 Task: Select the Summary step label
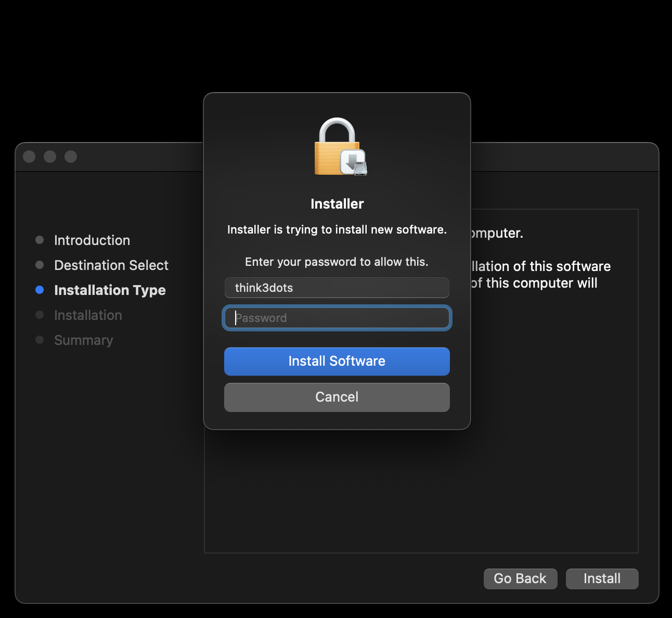(x=84, y=340)
